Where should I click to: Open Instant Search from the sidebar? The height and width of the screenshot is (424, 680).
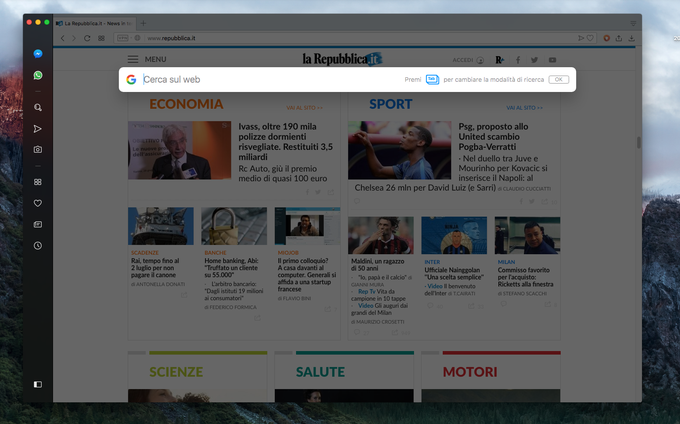(x=38, y=107)
